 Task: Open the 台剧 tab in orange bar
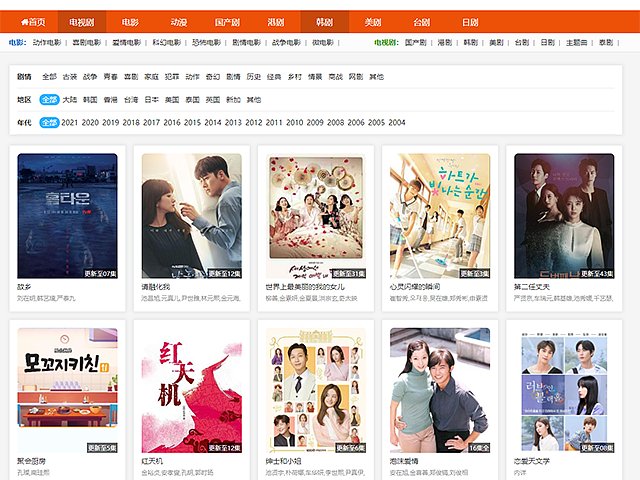click(422, 22)
